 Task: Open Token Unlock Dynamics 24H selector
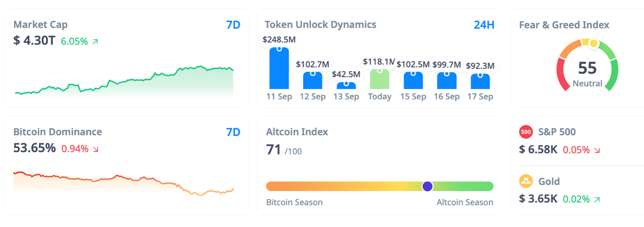click(x=484, y=25)
